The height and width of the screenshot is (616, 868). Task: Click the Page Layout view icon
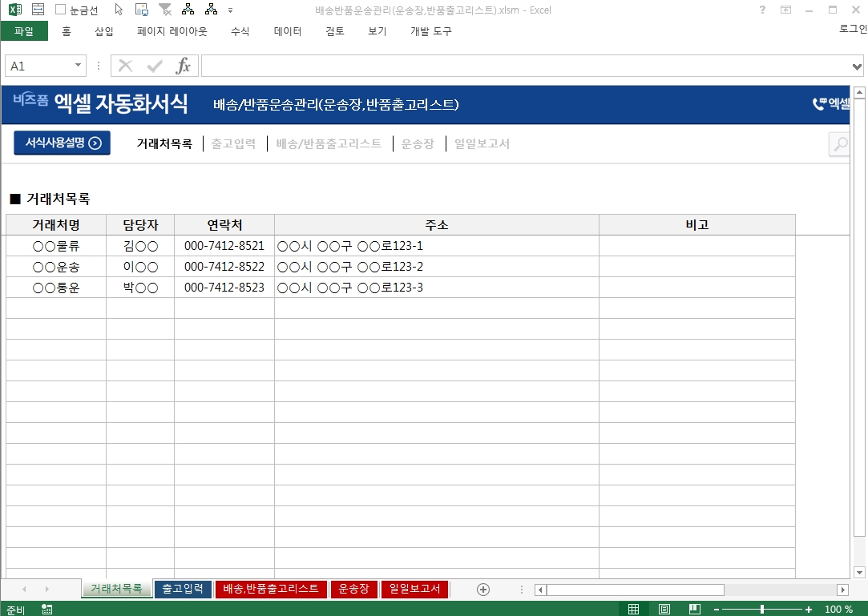(664, 610)
